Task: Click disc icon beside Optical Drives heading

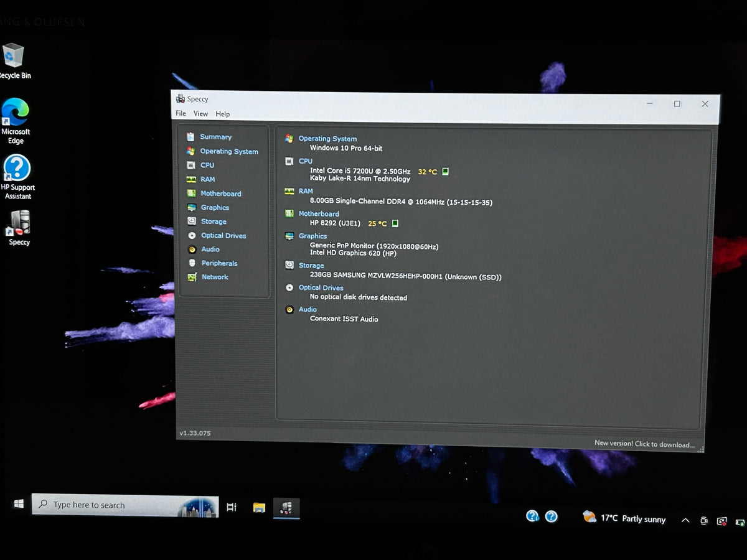Action: point(289,287)
